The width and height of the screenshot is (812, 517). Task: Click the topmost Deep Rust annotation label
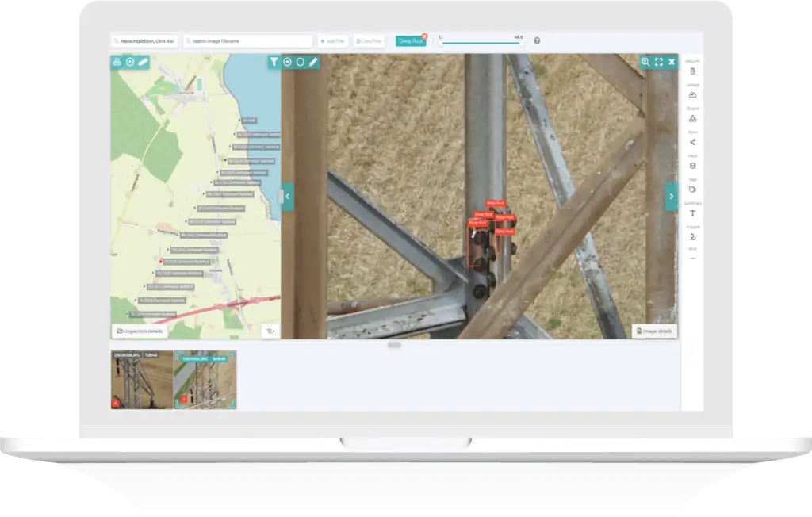click(x=495, y=203)
